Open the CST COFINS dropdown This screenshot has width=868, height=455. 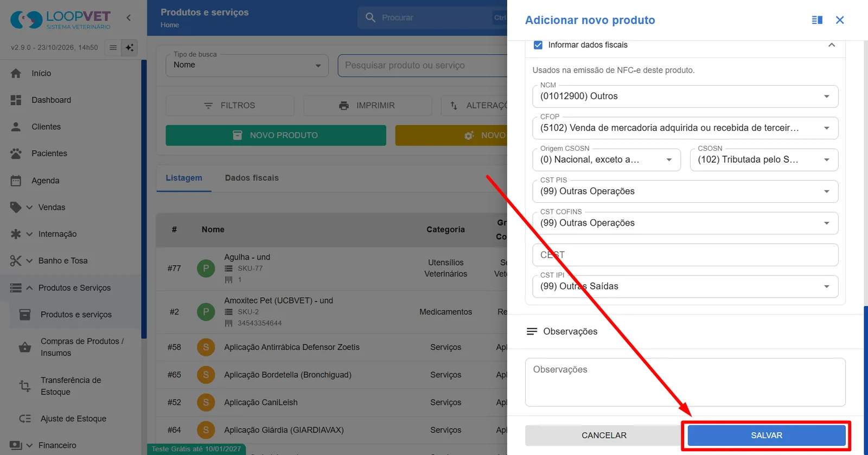(685, 223)
